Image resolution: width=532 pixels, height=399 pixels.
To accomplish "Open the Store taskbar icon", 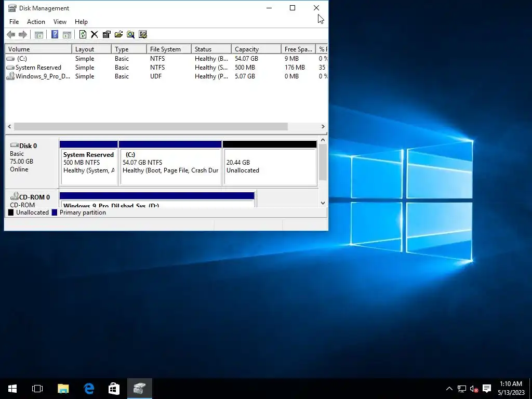I will pos(114,389).
